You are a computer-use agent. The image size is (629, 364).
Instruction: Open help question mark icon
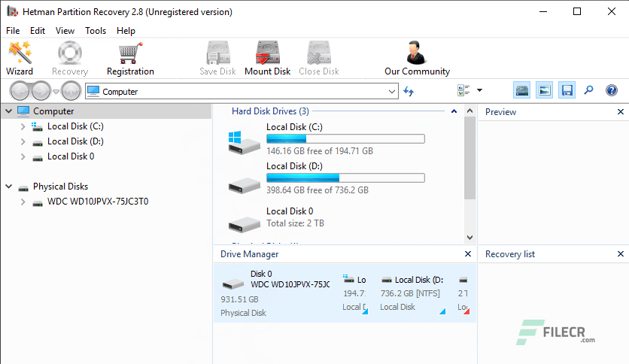tap(612, 90)
